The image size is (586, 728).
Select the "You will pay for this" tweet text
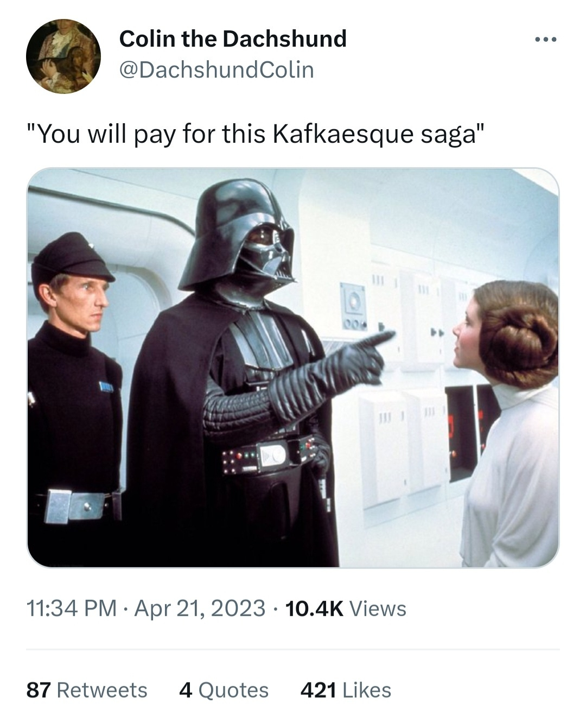point(255,134)
